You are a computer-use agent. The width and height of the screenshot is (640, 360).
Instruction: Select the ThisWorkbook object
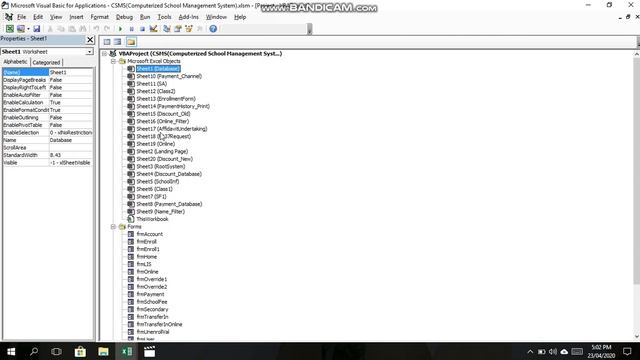pos(152,219)
